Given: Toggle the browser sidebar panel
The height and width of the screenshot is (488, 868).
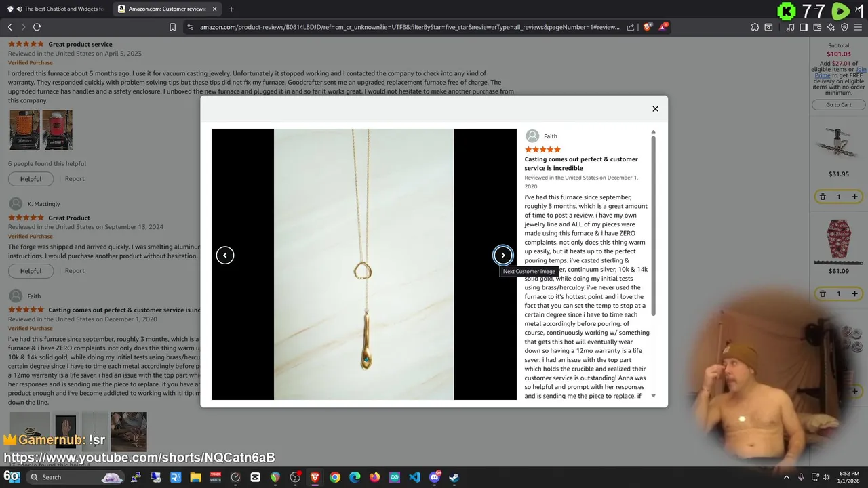Looking at the screenshot, I should click(x=804, y=27).
